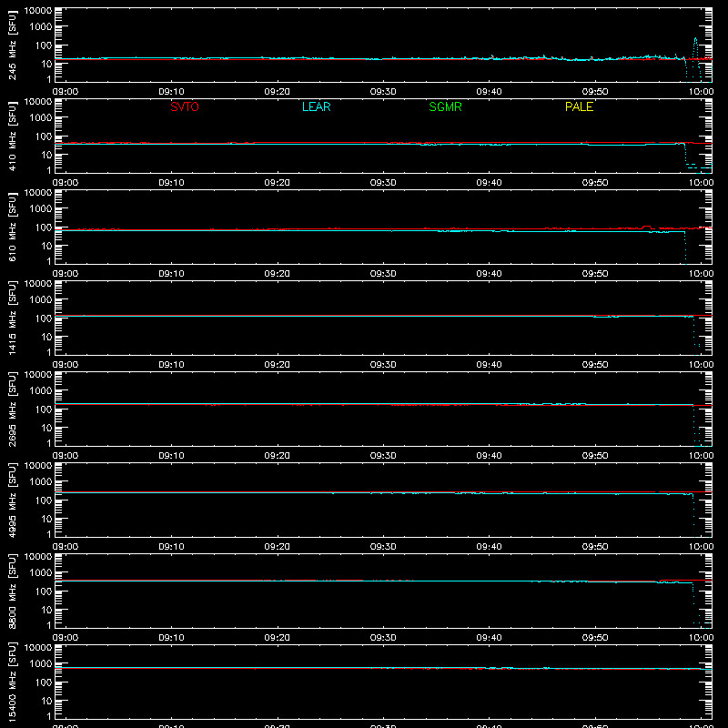Image resolution: width=728 pixels, height=728 pixels.
Task: Click the red bump near 09:55 in 610 MHz plot
Action: tap(646, 227)
